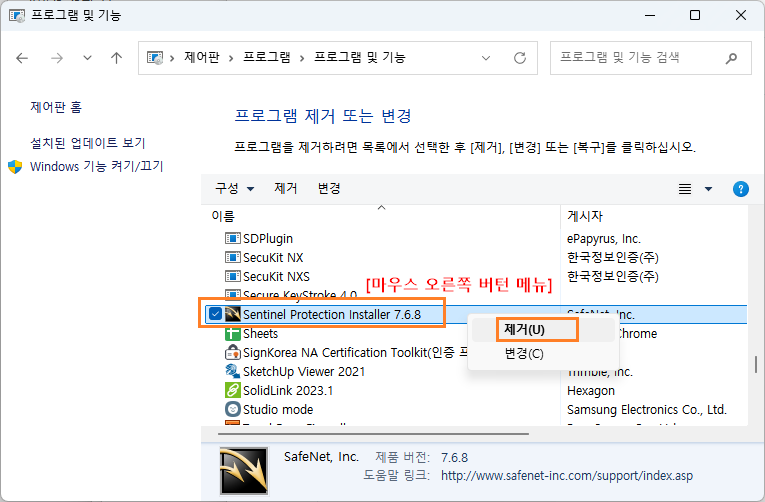Click the window title bar app icon
The height and width of the screenshot is (502, 765).
click(17, 16)
